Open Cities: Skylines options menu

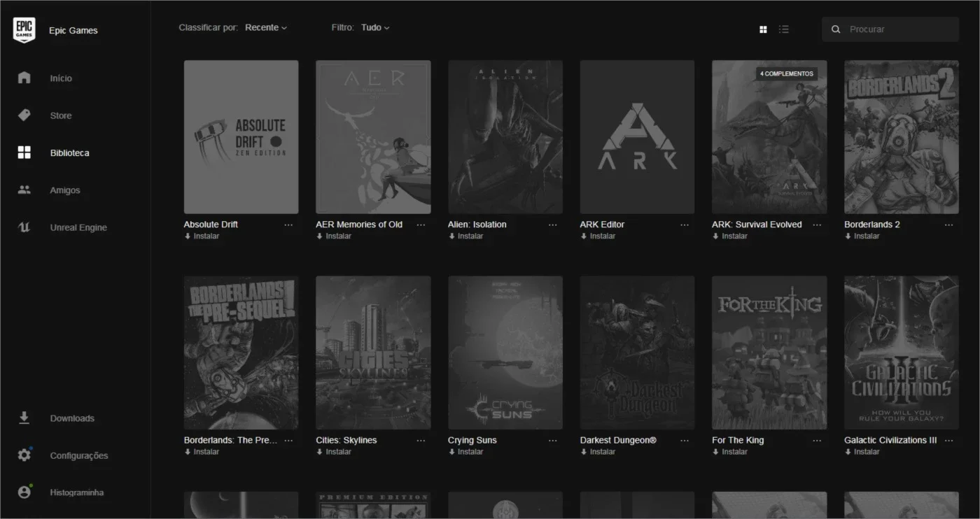click(x=421, y=441)
